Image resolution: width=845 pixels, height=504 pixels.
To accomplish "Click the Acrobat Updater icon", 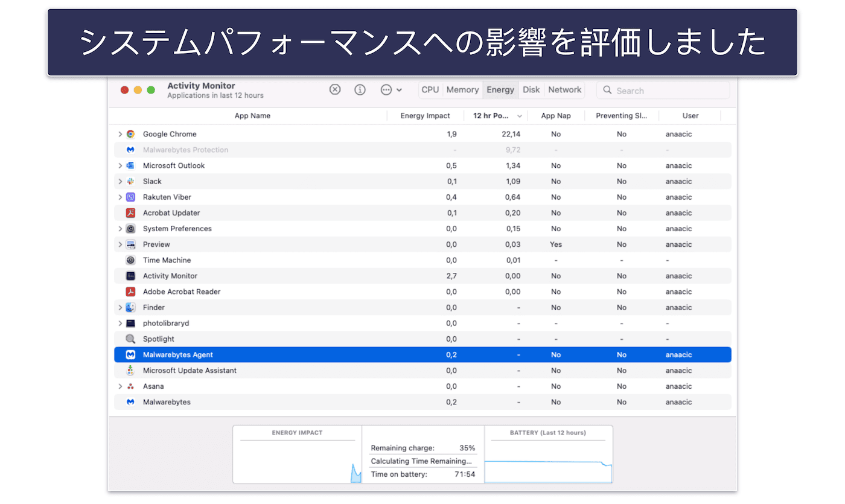I will 130,213.
